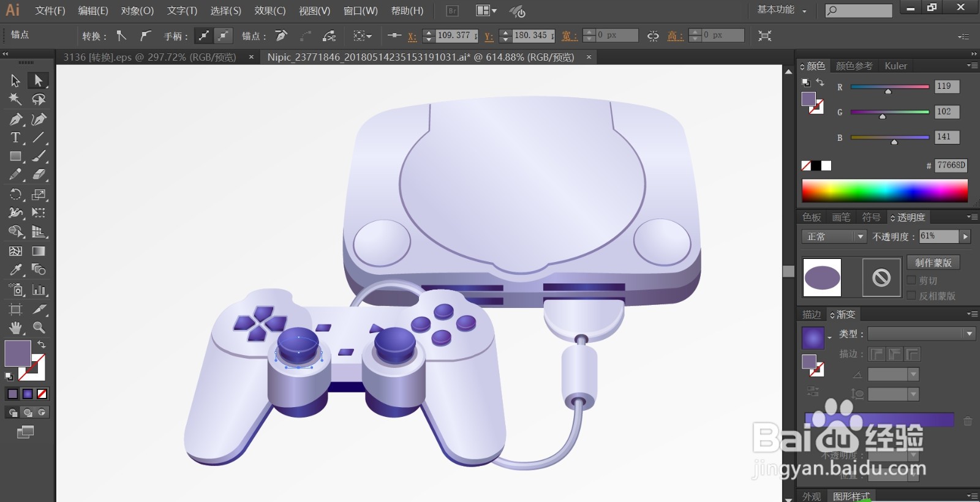The height and width of the screenshot is (502, 980).
Task: Select the Column Graph tool
Action: pos(38,290)
